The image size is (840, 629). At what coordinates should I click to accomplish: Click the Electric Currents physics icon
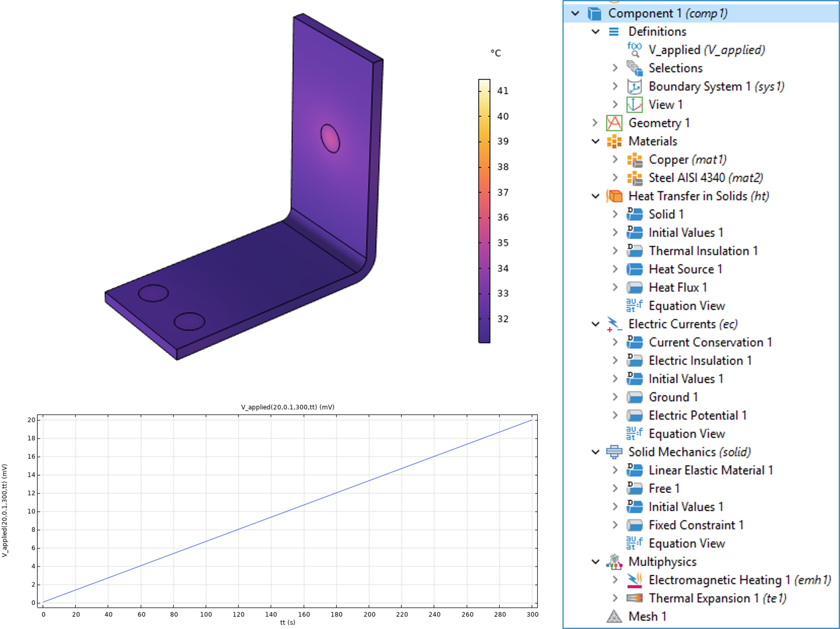(614, 324)
